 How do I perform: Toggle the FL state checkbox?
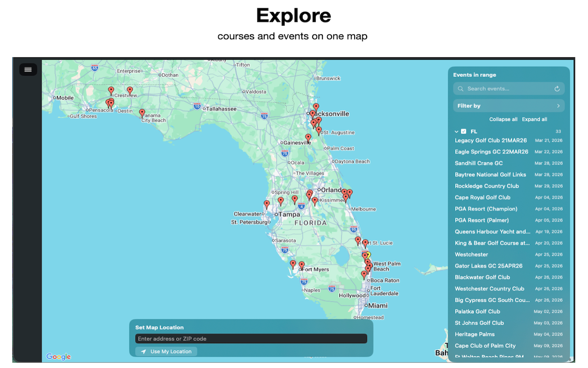click(x=464, y=132)
